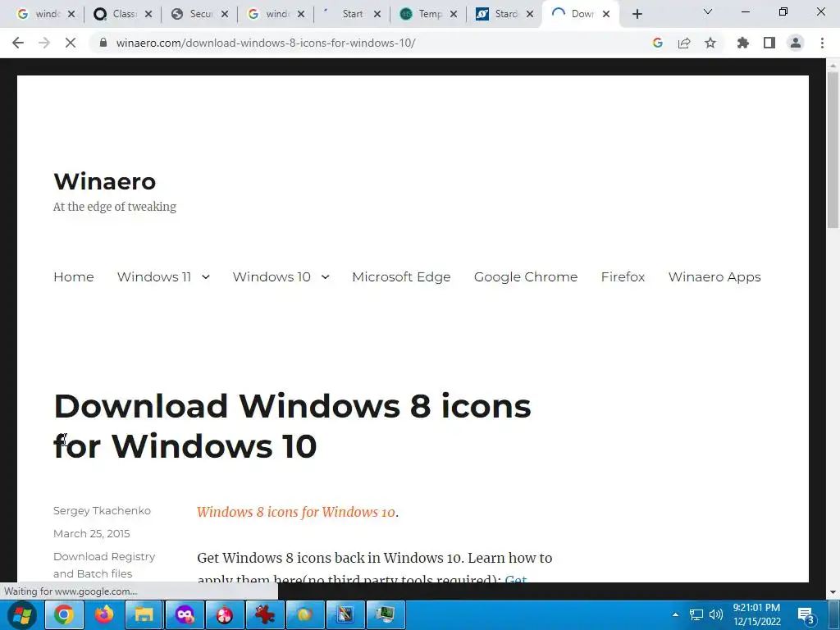Screen dimensions: 840x630
Task: Expand the Windows 10 submenu chevron
Action: pyautogui.click(x=325, y=277)
